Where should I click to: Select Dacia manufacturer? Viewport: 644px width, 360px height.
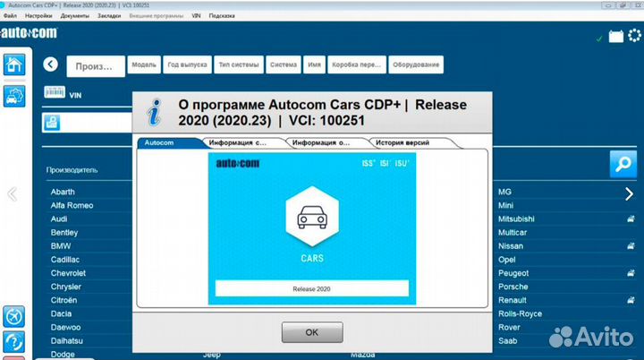click(61, 313)
